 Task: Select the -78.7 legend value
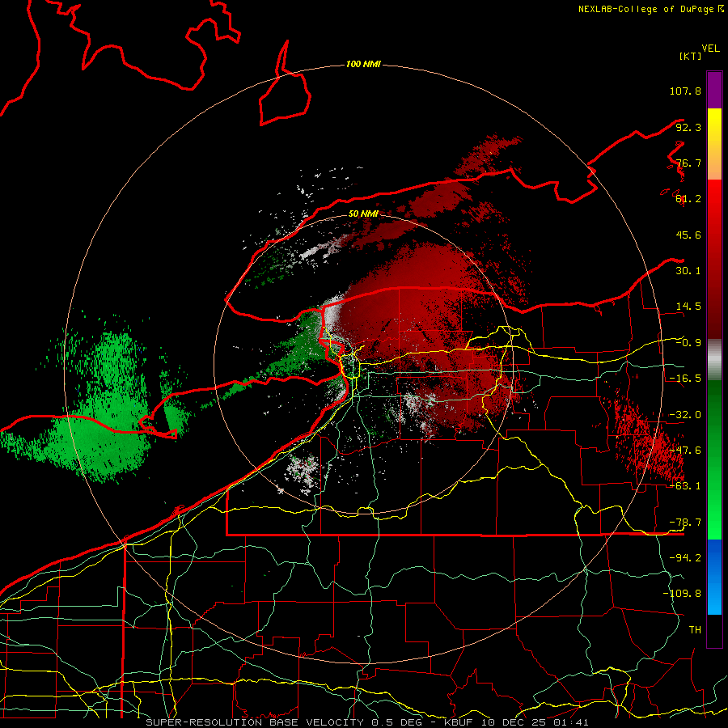coord(685,523)
